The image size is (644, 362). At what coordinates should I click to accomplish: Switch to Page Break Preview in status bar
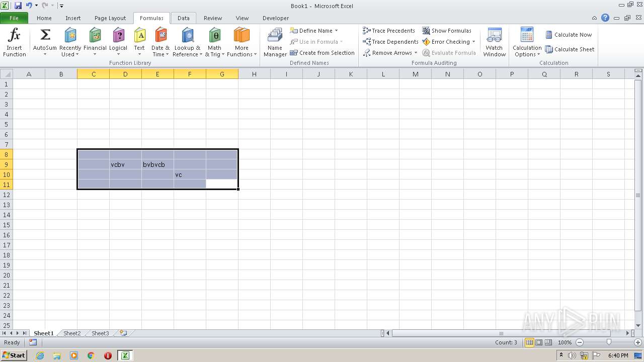point(548,342)
